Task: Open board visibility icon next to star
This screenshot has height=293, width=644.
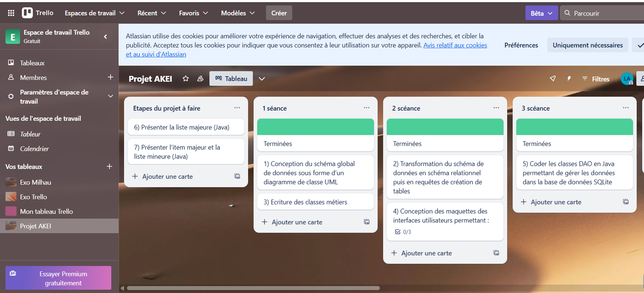Action: click(x=200, y=78)
